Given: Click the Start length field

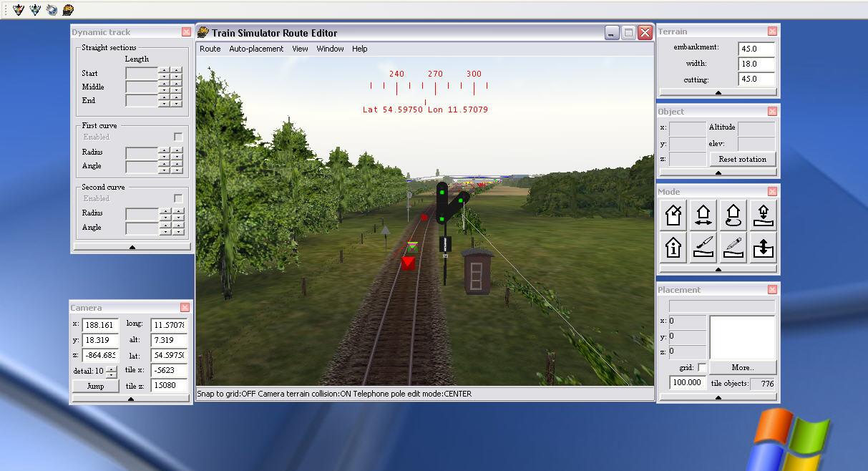Looking at the screenshot, I should tap(142, 73).
